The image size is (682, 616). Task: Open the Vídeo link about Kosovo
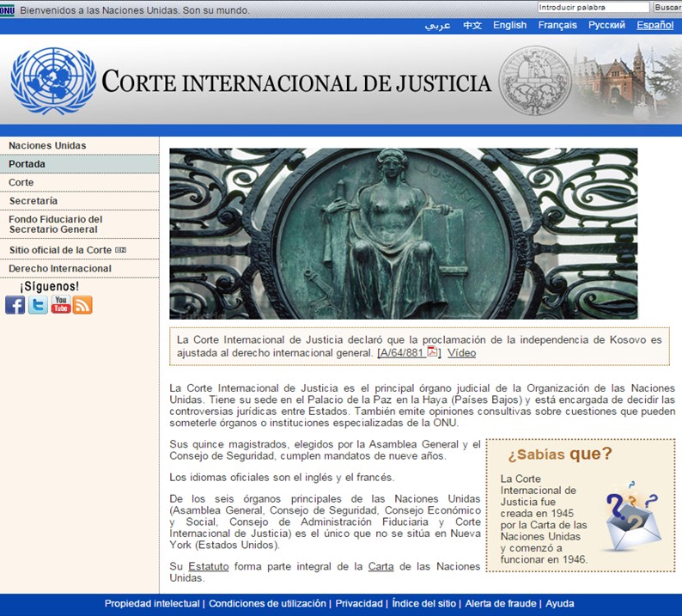pyautogui.click(x=461, y=353)
